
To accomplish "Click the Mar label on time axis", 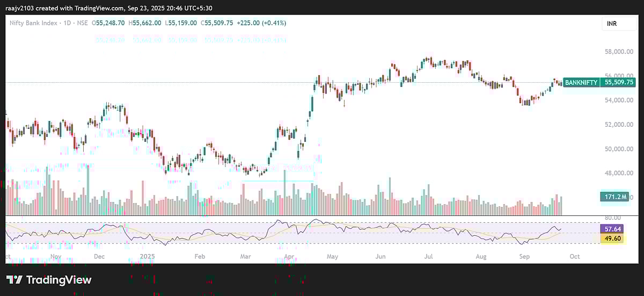I will 246,257.
